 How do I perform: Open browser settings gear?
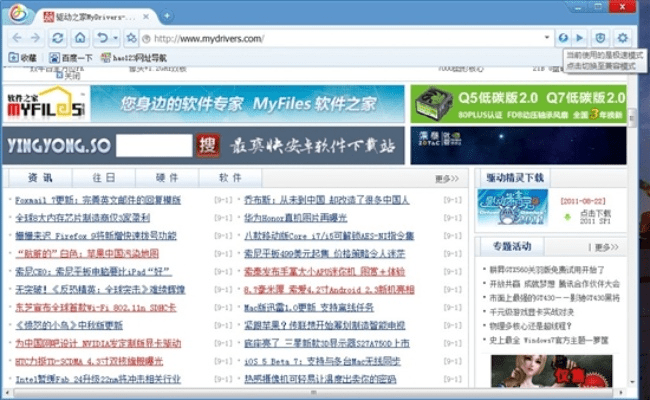[x=622, y=38]
